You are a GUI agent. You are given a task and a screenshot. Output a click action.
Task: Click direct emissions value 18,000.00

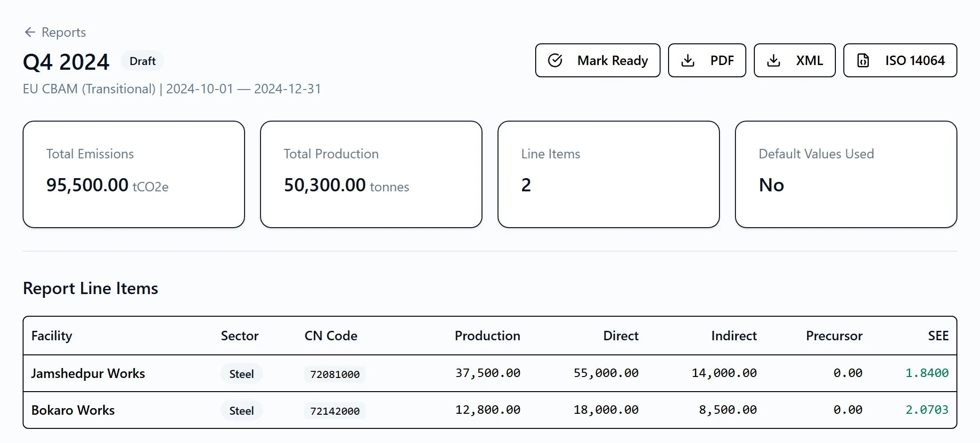coord(606,410)
